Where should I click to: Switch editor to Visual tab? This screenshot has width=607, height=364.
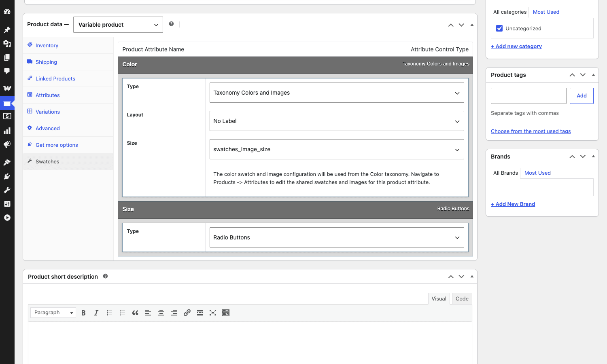pyautogui.click(x=439, y=298)
